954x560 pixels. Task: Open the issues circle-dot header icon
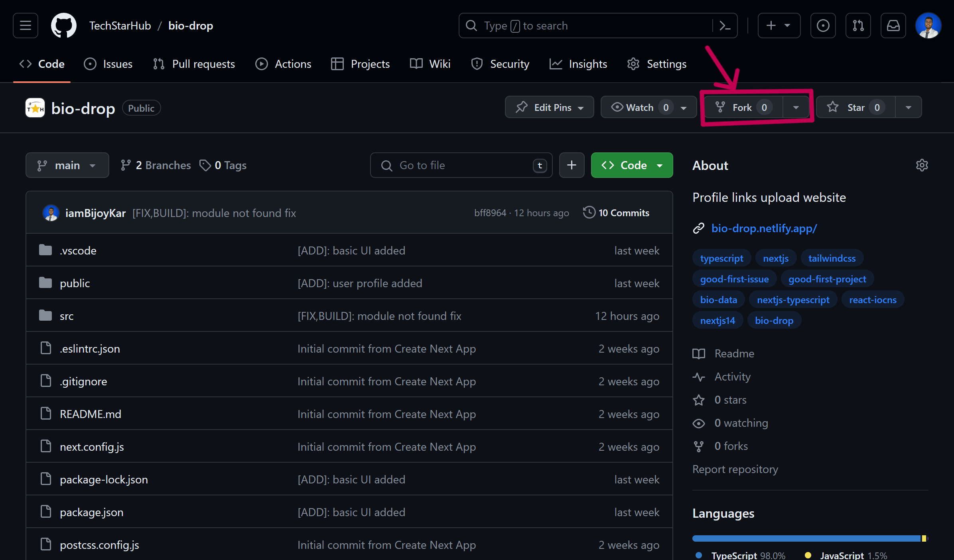823,26
